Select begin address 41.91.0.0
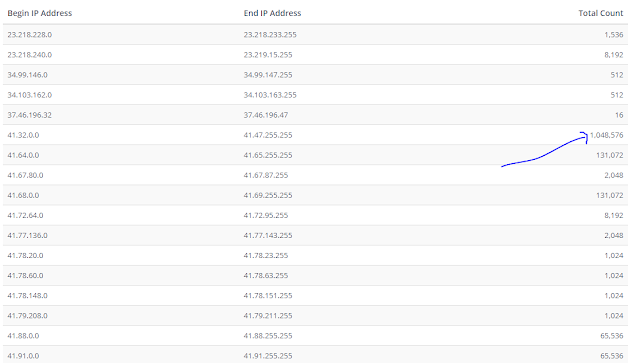 tap(23, 356)
